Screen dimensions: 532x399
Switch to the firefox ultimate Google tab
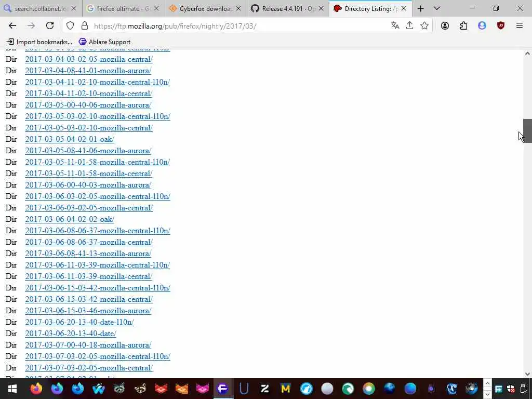[x=123, y=9]
